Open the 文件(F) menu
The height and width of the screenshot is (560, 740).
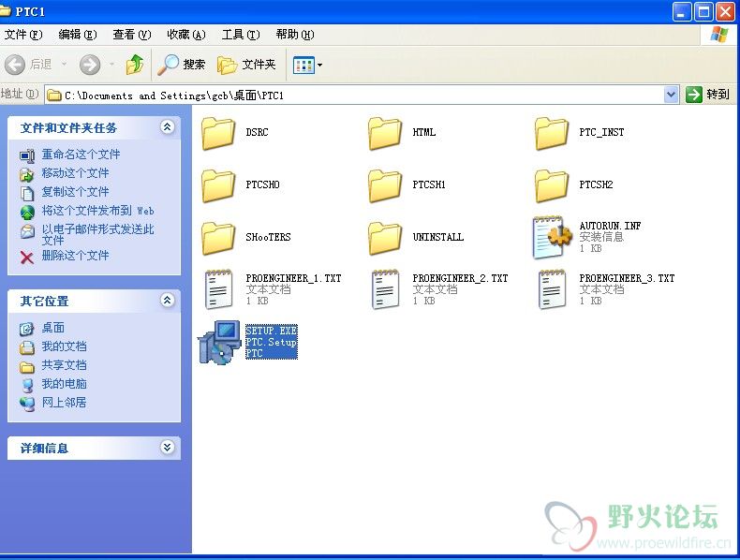(23, 35)
